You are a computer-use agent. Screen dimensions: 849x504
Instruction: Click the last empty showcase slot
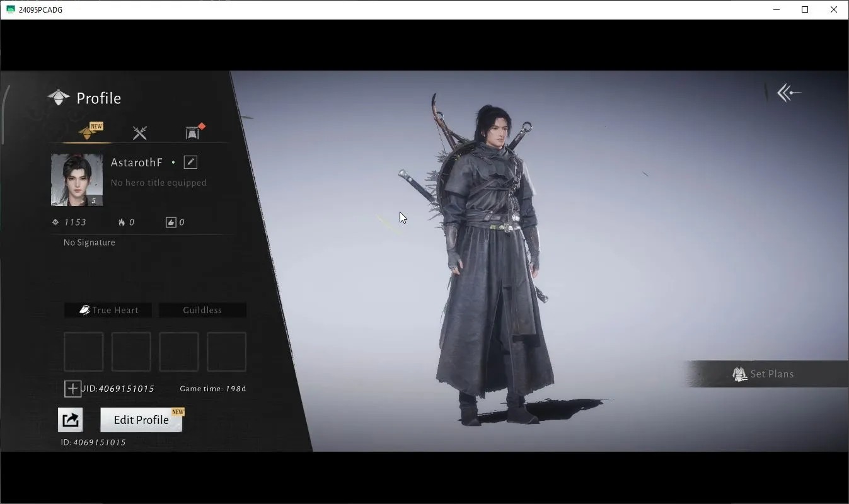point(227,352)
